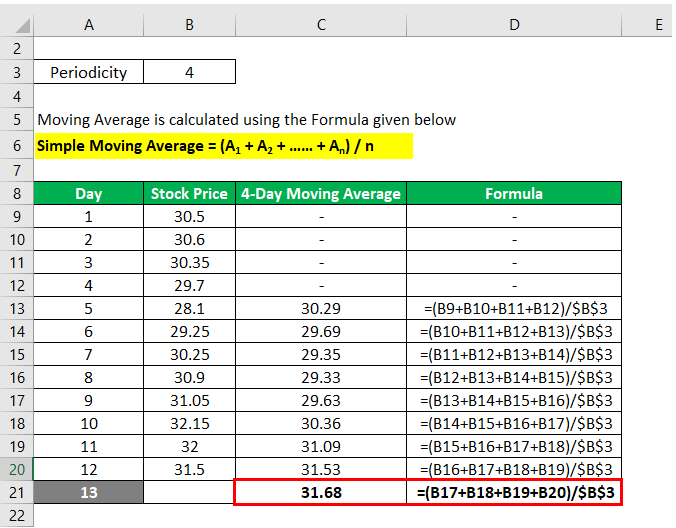Screen dimensions: 676x528
Task: Select row 3 header
Action: pos(16,72)
